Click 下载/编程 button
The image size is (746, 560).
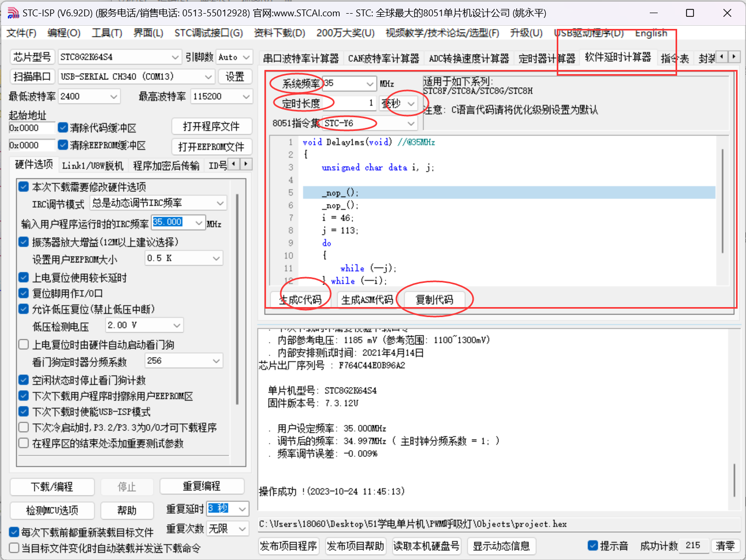point(52,486)
